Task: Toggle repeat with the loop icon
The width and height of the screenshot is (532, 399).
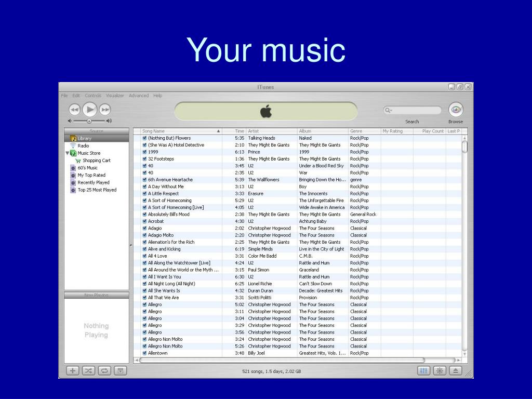Action: point(104,371)
